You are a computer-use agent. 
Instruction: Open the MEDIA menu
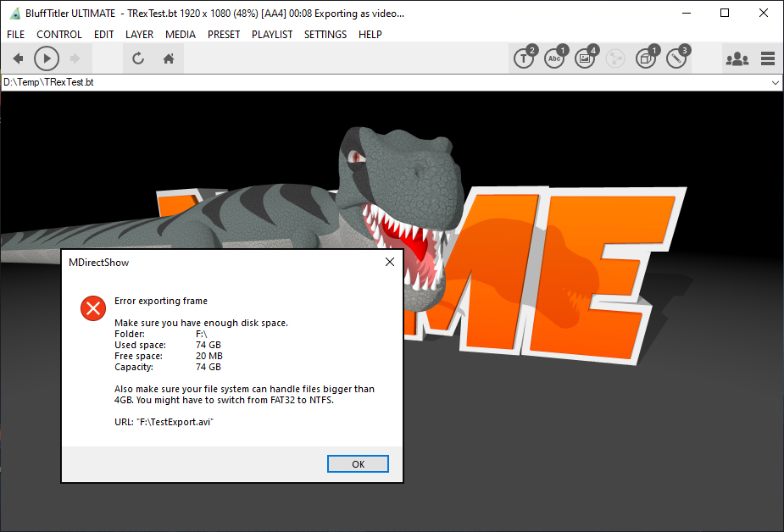tap(180, 35)
